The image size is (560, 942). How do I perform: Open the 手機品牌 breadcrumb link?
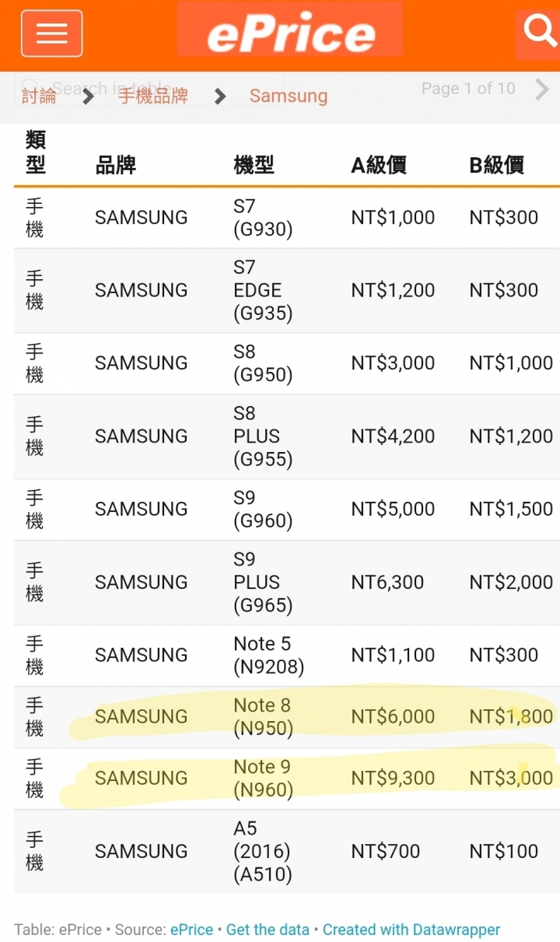[153, 96]
